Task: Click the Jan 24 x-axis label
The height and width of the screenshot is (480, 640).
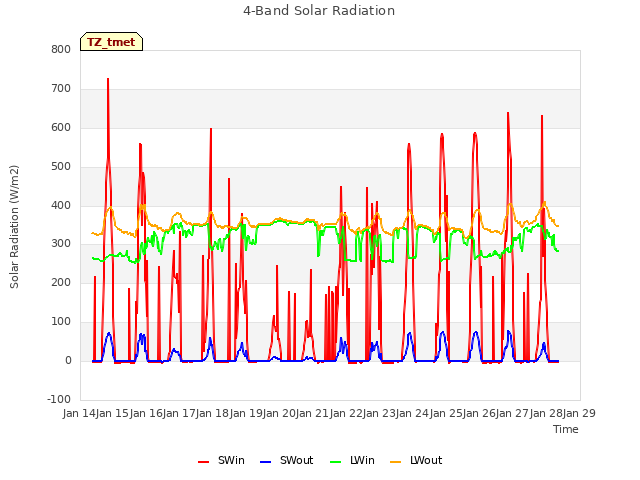Action: (x=412, y=413)
